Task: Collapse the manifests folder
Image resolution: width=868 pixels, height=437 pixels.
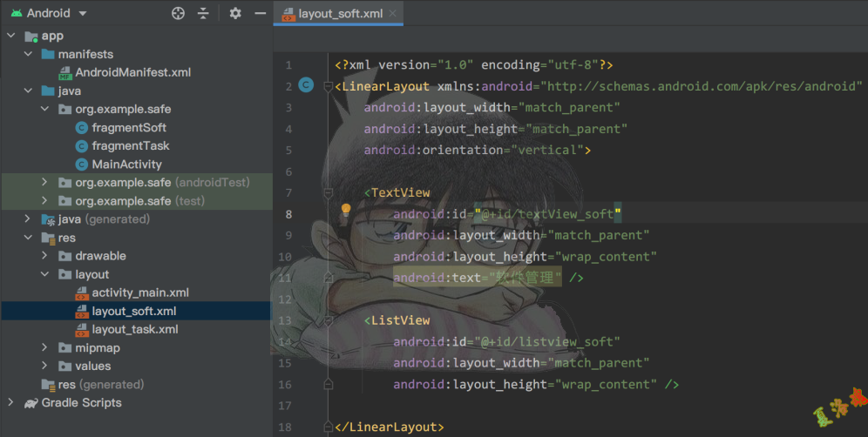Action: 29,54
